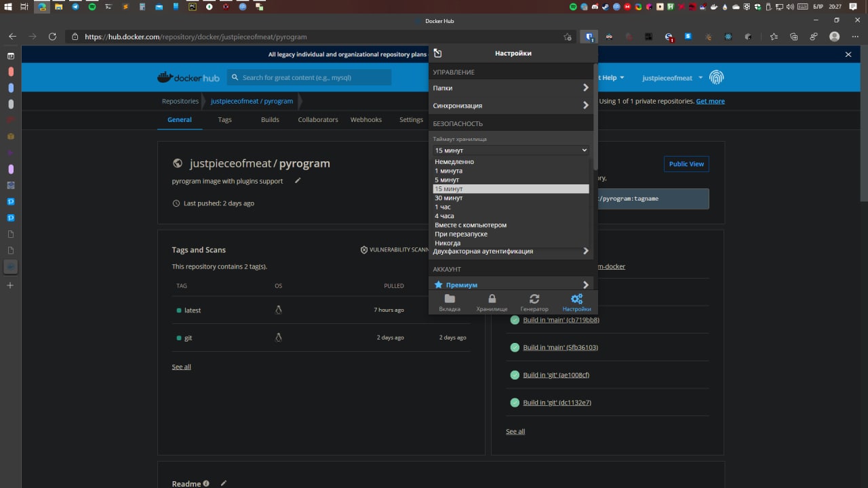Image resolution: width=868 pixels, height=488 pixels.
Task: Open the Webhooks tab
Action: [366, 119]
